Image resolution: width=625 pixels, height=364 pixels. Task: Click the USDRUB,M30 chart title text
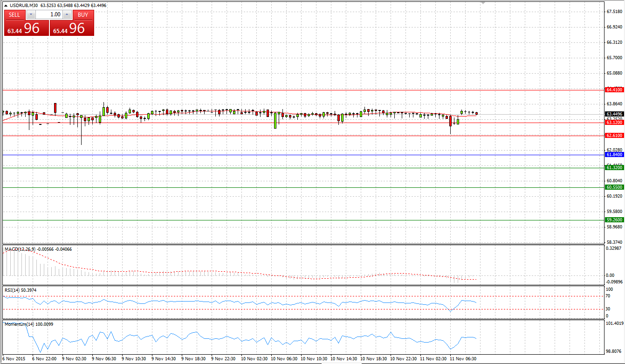click(24, 5)
